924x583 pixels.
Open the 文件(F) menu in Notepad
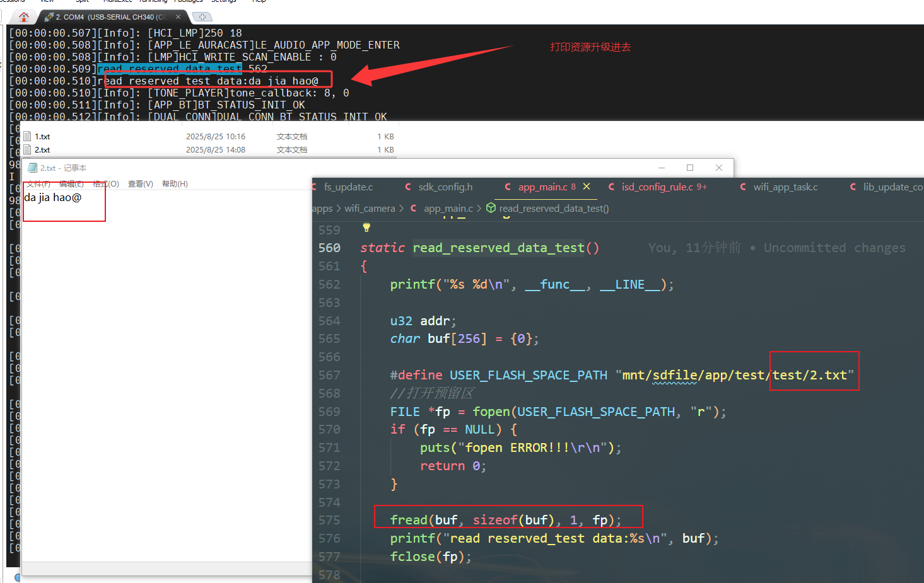tap(38, 184)
